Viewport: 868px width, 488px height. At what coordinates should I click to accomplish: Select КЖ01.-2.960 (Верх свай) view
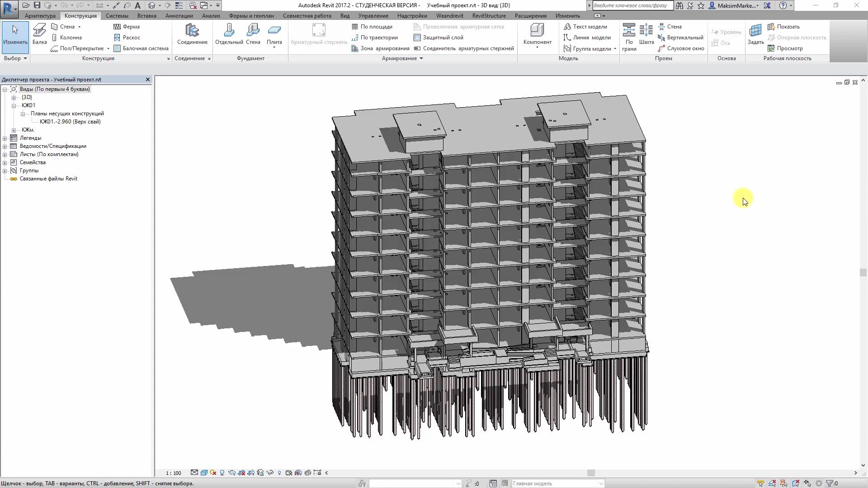[70, 122]
